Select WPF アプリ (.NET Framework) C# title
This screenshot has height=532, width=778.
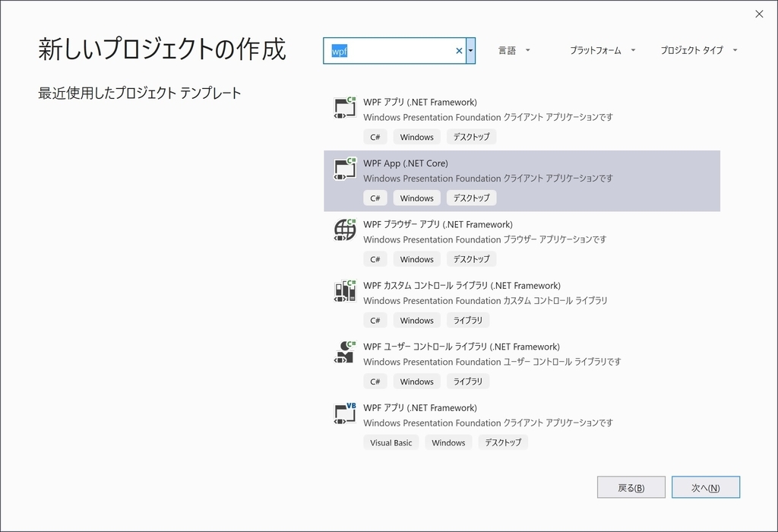pos(419,103)
